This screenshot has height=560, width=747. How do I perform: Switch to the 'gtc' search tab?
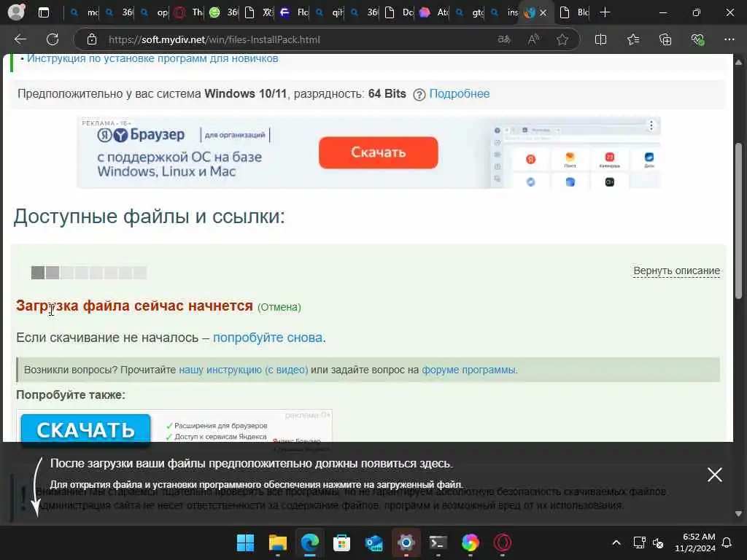click(469, 12)
